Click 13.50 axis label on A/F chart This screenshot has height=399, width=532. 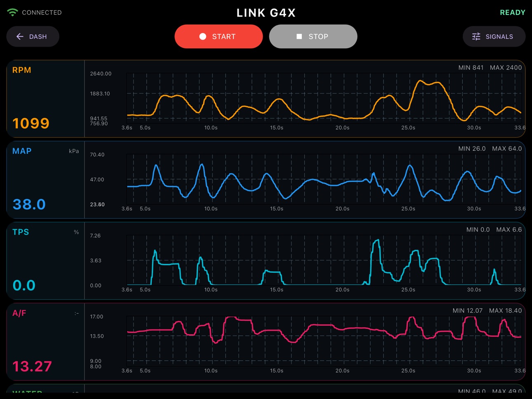click(x=97, y=336)
